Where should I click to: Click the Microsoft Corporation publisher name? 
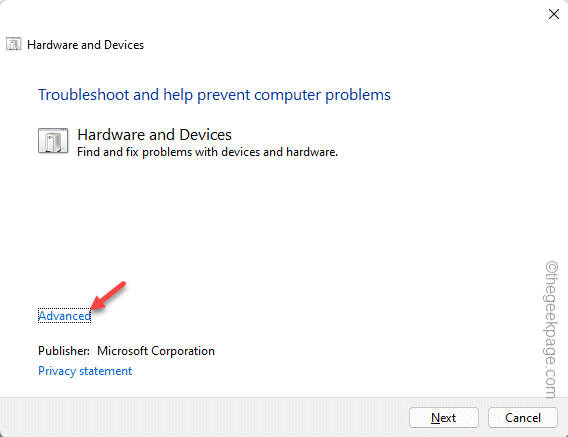(156, 351)
